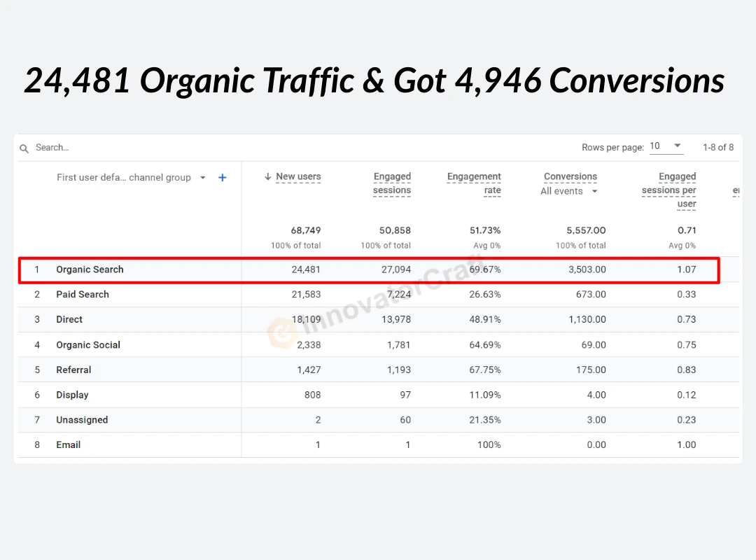Image resolution: width=756 pixels, height=560 pixels.
Task: Click the Conversions column header
Action: (x=570, y=176)
